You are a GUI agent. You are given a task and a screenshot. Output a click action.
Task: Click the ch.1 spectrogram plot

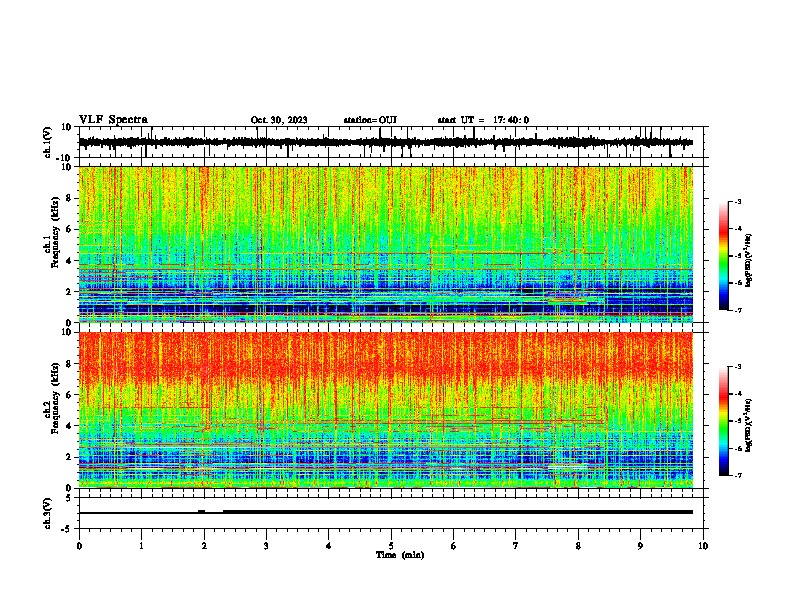pyautogui.click(x=385, y=244)
